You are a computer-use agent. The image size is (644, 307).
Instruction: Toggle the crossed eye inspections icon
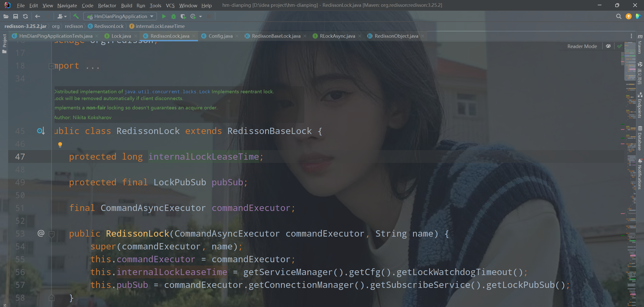click(x=608, y=46)
